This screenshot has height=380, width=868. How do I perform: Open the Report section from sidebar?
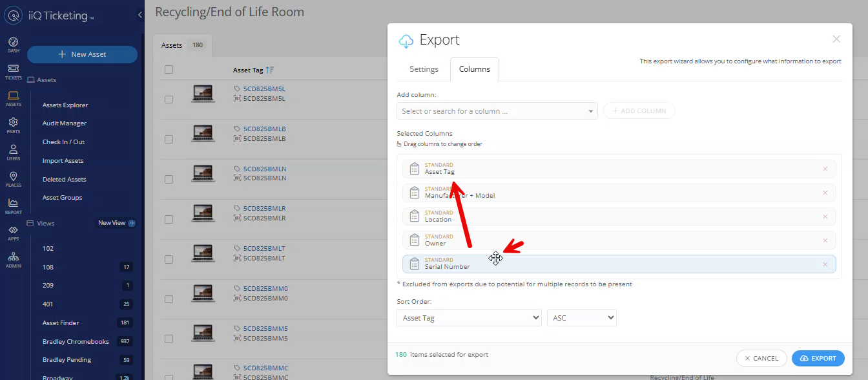click(x=13, y=204)
